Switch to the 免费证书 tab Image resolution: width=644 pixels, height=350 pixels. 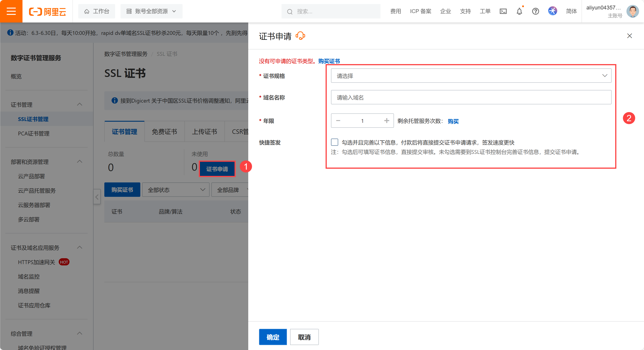[x=165, y=132]
